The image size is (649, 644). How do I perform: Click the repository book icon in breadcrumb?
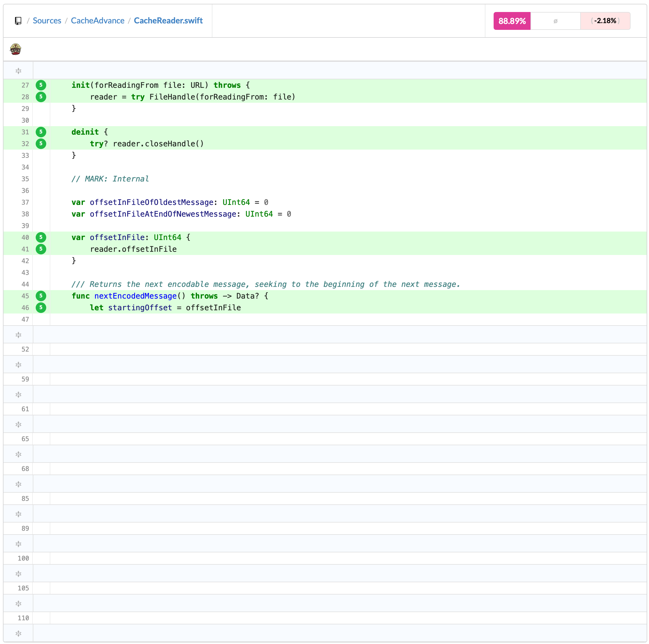click(x=18, y=21)
